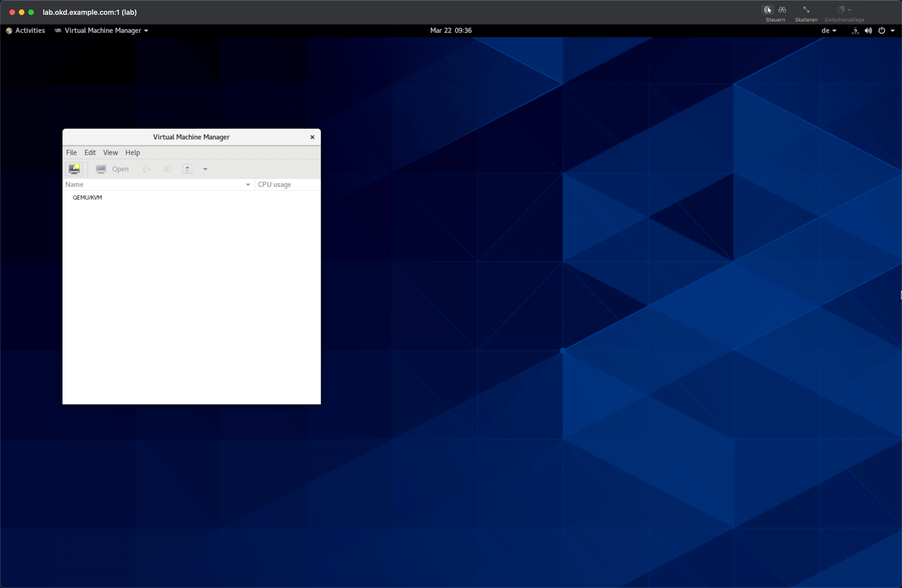Pause the virtual machine toolbar icon

click(x=167, y=169)
